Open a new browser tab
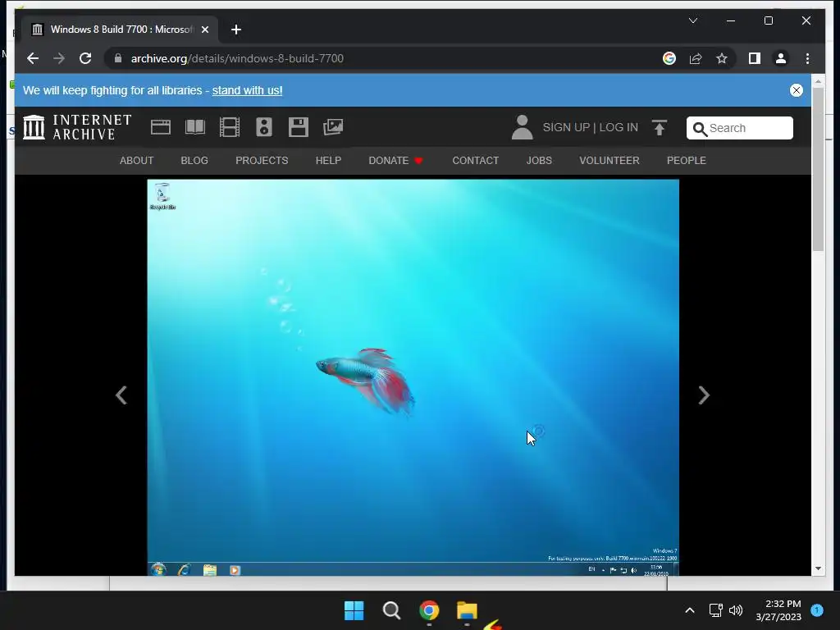840x630 pixels. click(236, 30)
